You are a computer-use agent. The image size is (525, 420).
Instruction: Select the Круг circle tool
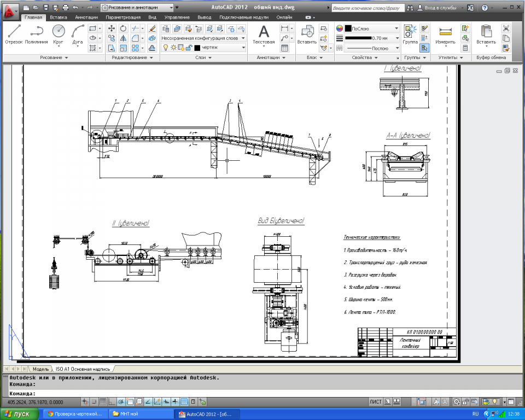coord(59,34)
